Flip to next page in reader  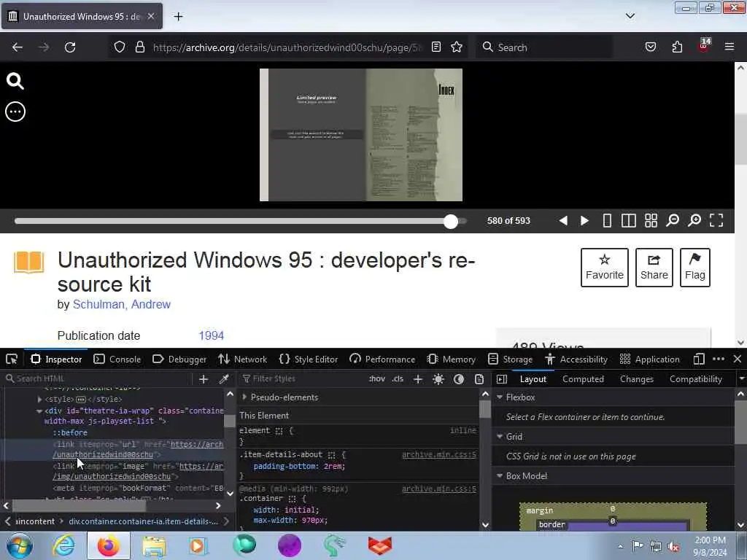coord(584,220)
